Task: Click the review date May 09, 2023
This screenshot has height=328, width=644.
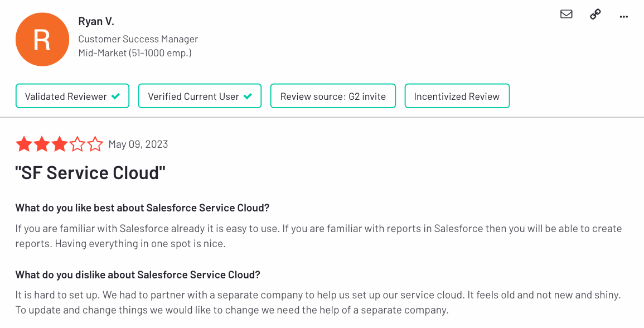Action: tap(138, 144)
